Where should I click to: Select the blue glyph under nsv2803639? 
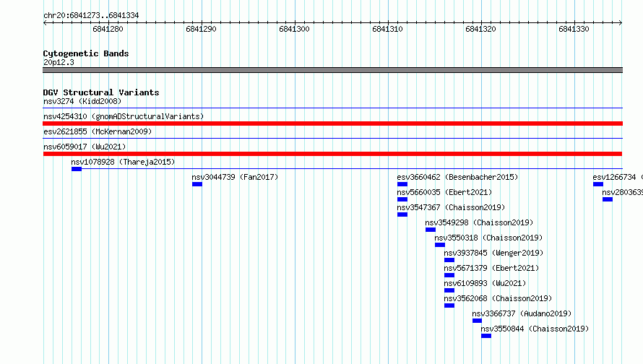[x=608, y=199]
